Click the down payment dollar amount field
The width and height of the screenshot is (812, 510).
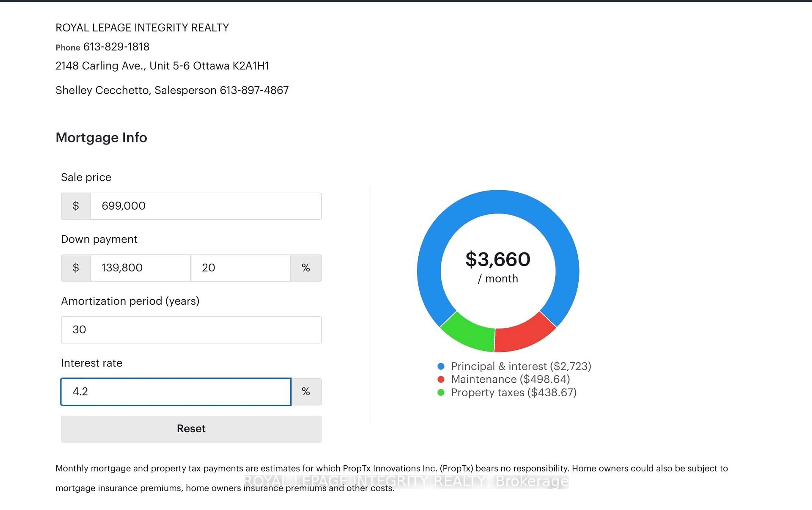140,268
